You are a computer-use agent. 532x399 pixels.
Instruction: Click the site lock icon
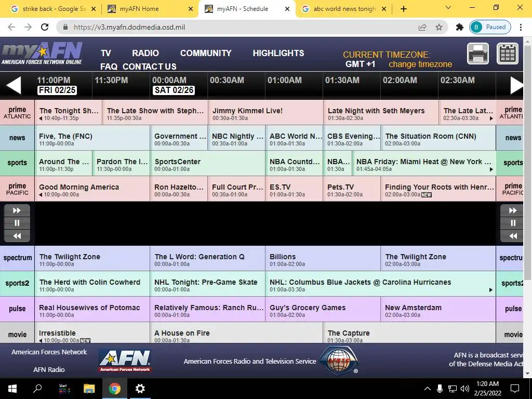65,27
